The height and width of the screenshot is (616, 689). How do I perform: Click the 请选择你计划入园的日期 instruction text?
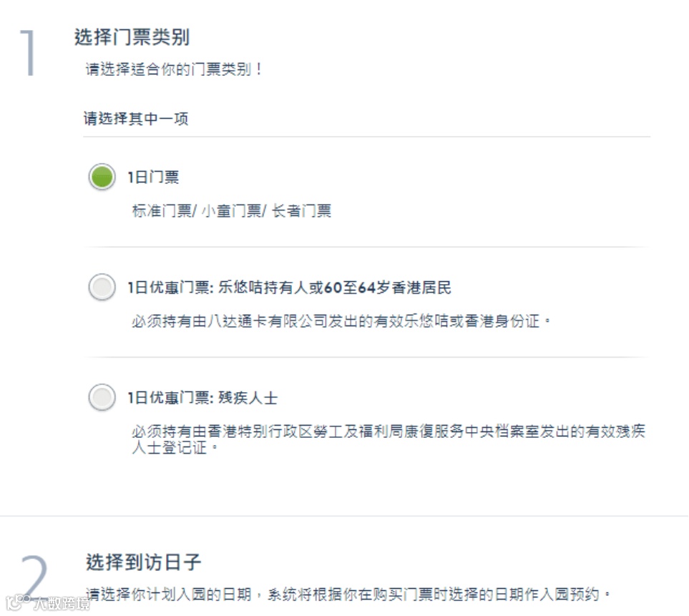pyautogui.click(x=349, y=595)
